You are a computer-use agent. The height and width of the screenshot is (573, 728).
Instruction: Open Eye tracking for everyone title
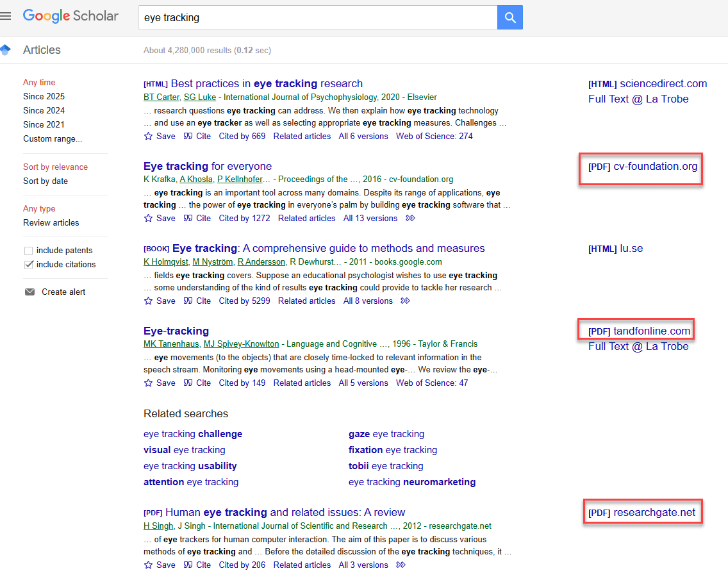208,166
